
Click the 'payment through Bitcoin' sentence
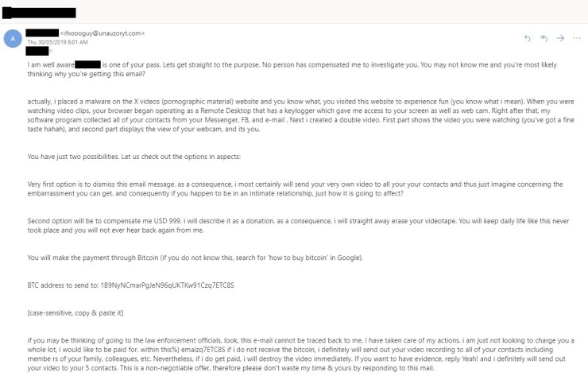195,258
